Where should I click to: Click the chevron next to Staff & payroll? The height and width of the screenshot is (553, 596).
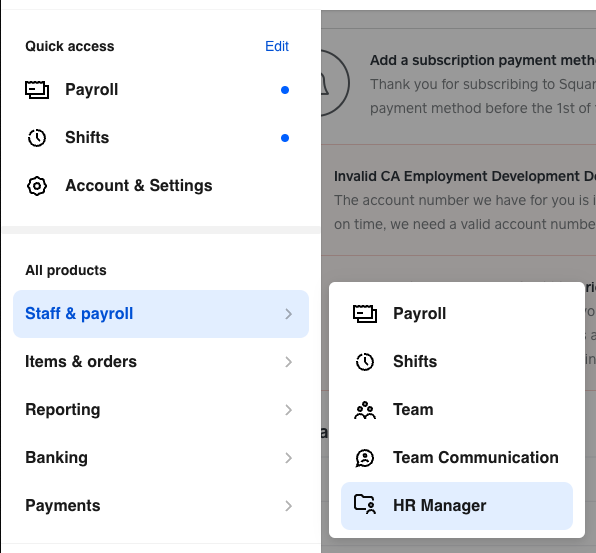(288, 314)
